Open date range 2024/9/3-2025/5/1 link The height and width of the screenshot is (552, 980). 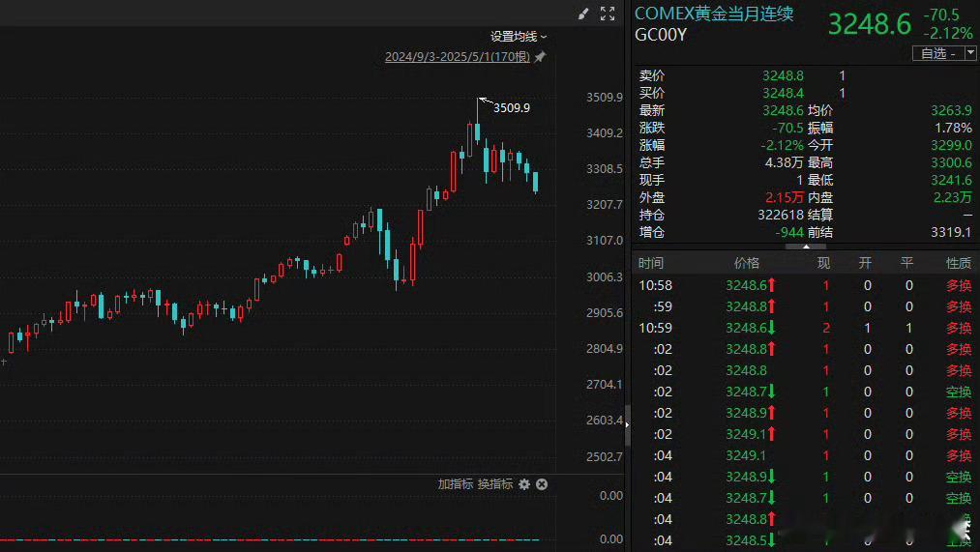click(458, 57)
